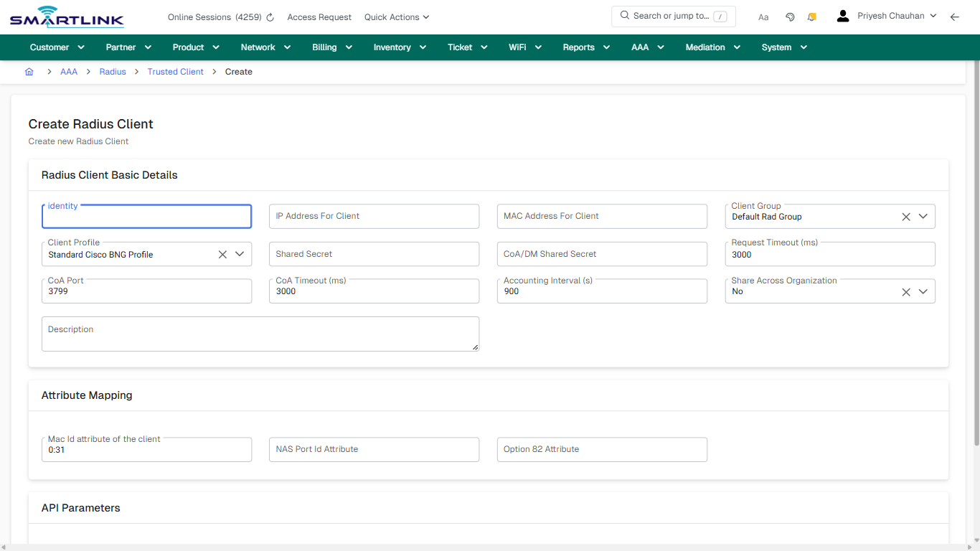The height and width of the screenshot is (551, 980).
Task: Click the user profile avatar
Action: pyautogui.click(x=842, y=15)
